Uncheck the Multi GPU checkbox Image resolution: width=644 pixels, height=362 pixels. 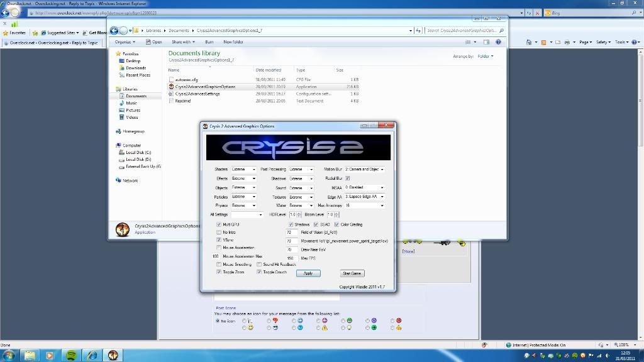pyautogui.click(x=218, y=224)
